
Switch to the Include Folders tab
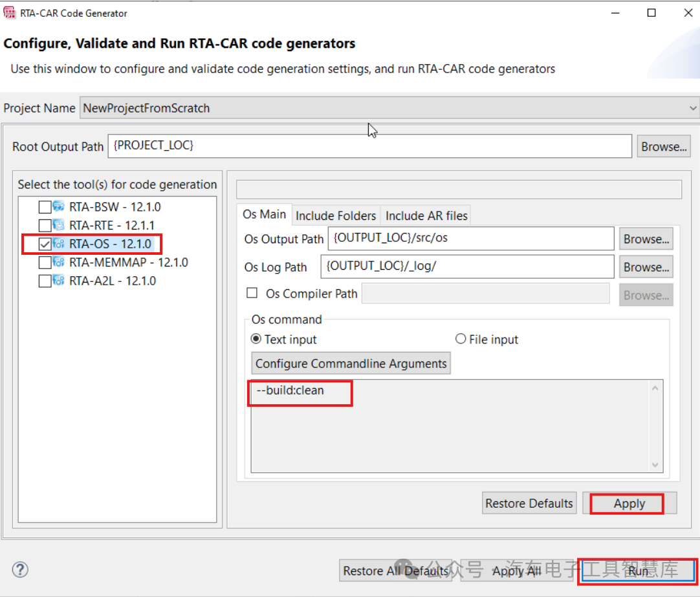[x=336, y=216]
